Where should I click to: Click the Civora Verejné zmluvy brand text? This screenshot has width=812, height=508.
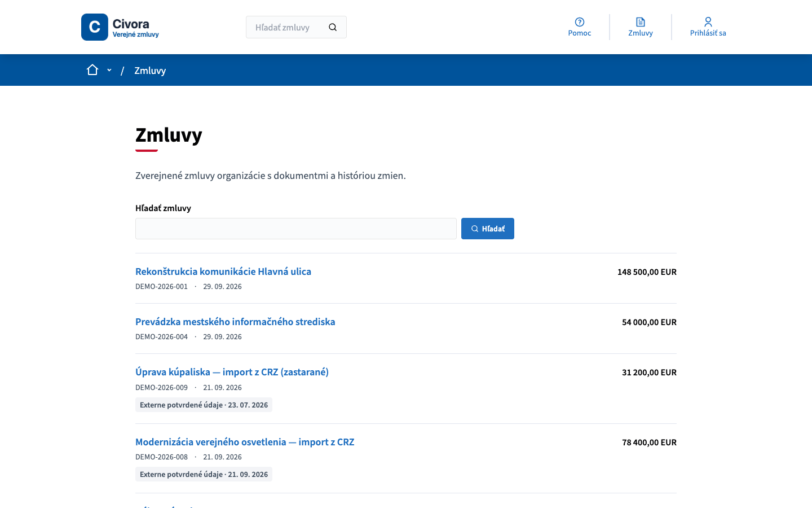coord(135,27)
